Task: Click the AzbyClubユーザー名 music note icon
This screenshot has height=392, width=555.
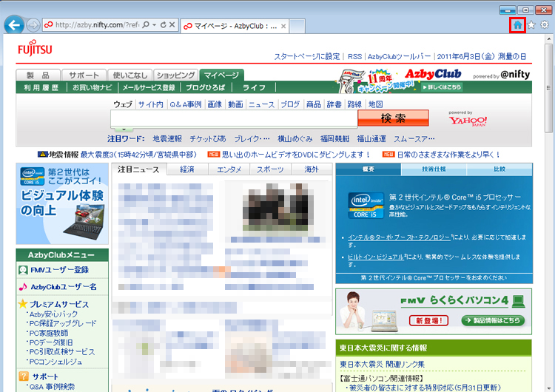Action: click(23, 286)
